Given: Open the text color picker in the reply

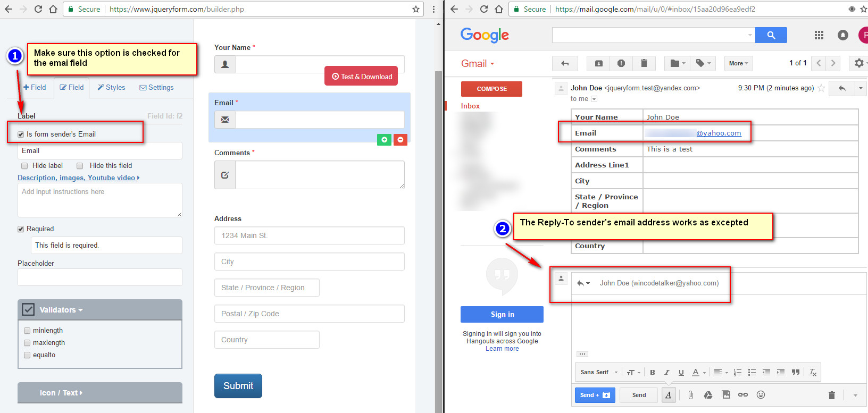Looking at the screenshot, I should (x=698, y=373).
